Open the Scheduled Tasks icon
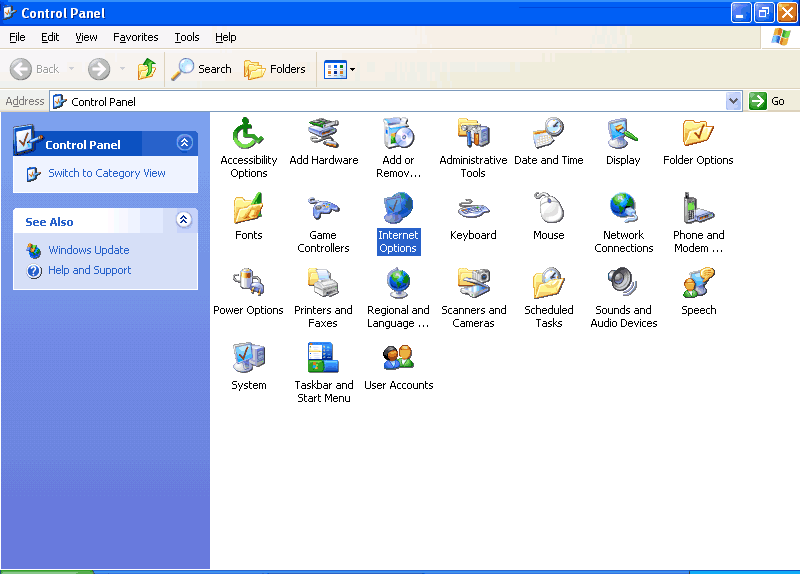800x574 pixels. click(548, 284)
